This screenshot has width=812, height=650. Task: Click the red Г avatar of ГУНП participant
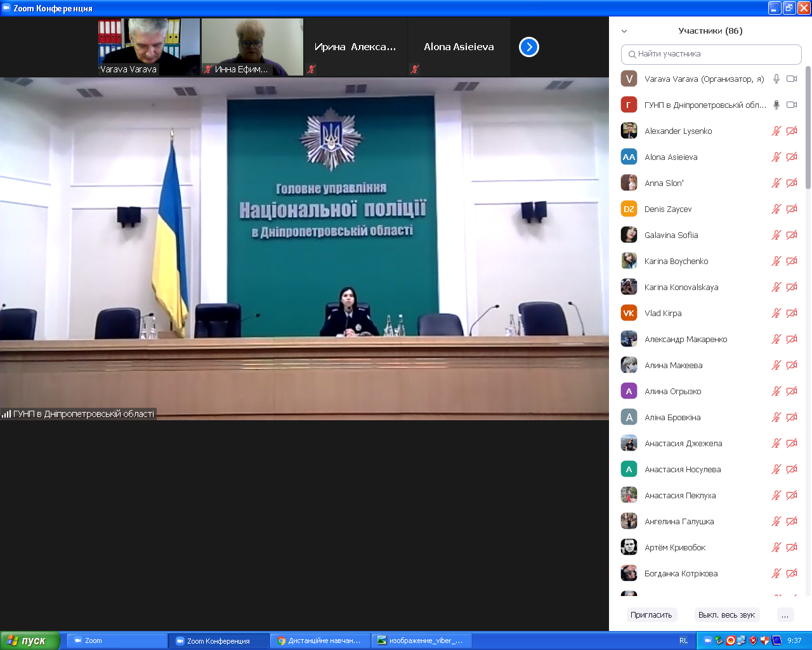(629, 105)
